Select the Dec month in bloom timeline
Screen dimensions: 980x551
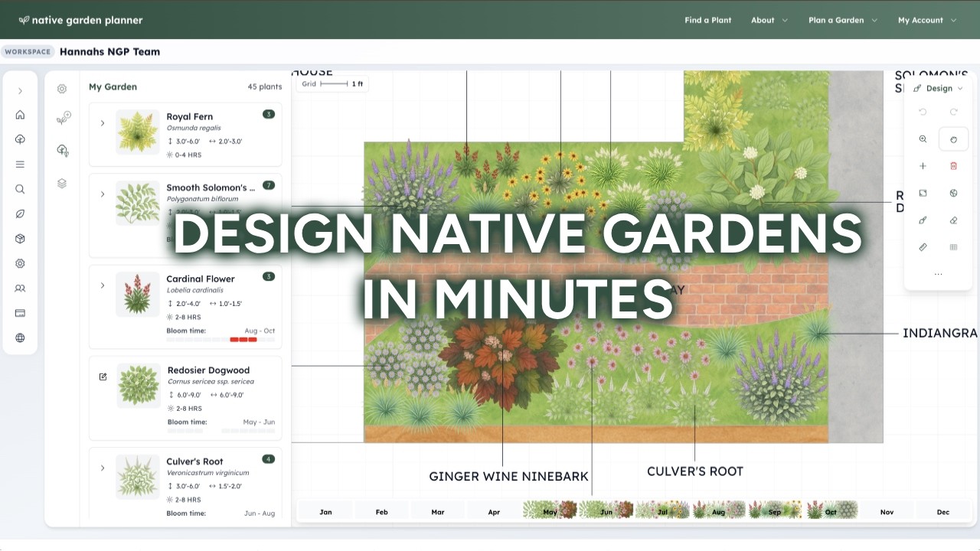point(942,511)
